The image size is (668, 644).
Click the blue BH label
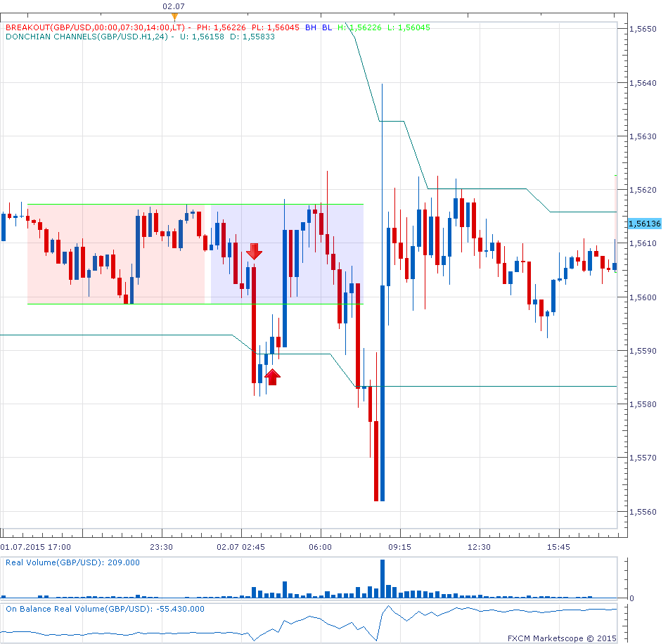tap(311, 27)
